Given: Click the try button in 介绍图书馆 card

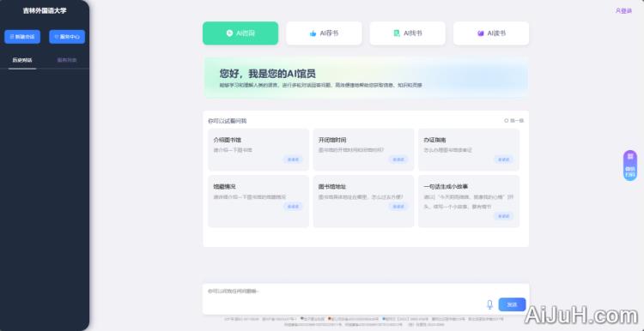Looking at the screenshot, I should pyautogui.click(x=294, y=159).
